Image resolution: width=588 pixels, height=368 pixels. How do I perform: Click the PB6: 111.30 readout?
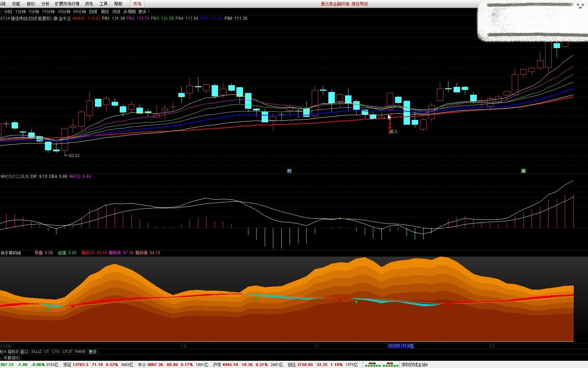coord(236,18)
